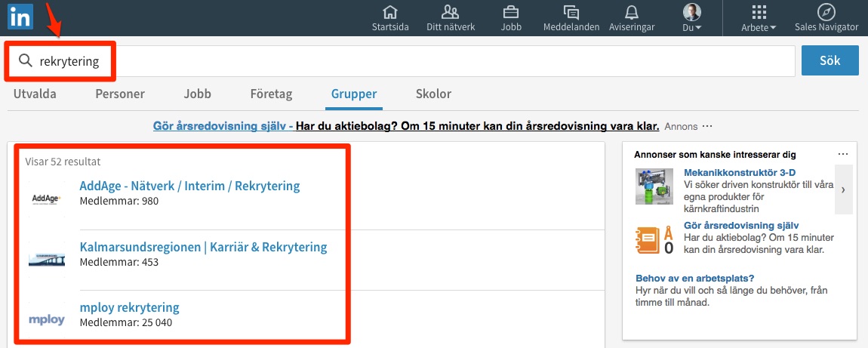This screenshot has width=868, height=348.
Task: Open banner ad options ellipsis
Action: point(707,126)
